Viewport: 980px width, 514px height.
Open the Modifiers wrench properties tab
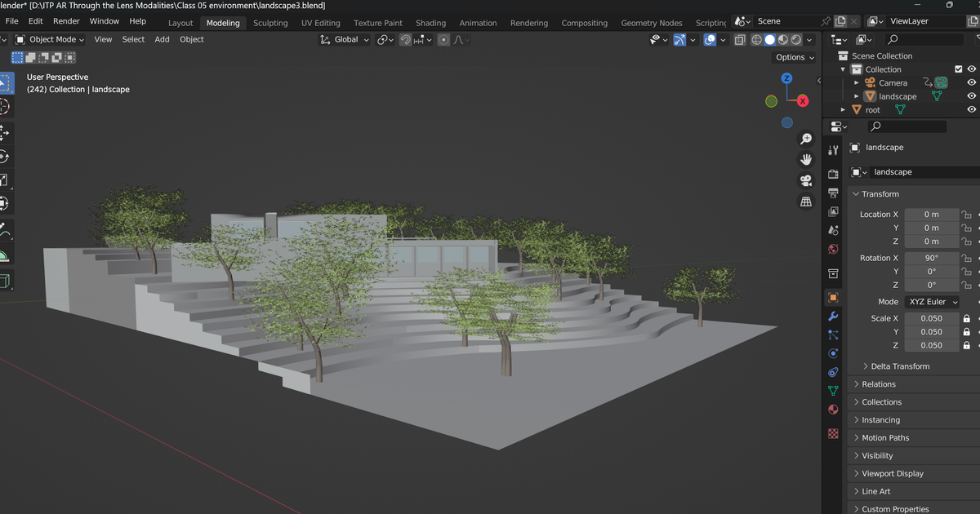coord(833,317)
